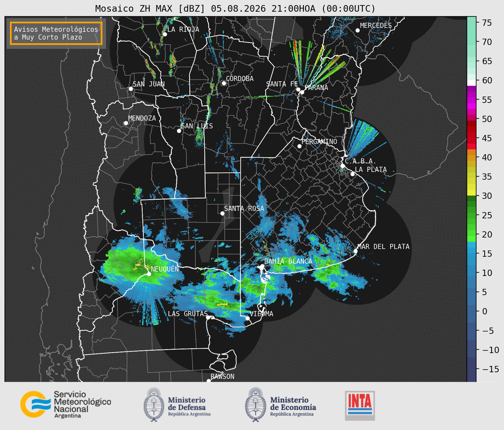Click the Mendoza city label
504x430 pixels.
tap(142, 118)
